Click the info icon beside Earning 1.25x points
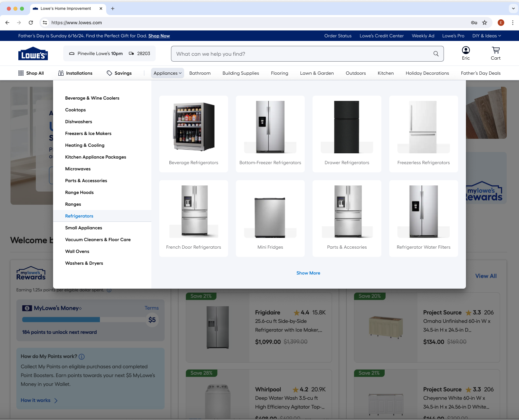Image resolution: width=519 pixels, height=420 pixels. pyautogui.click(x=109, y=290)
